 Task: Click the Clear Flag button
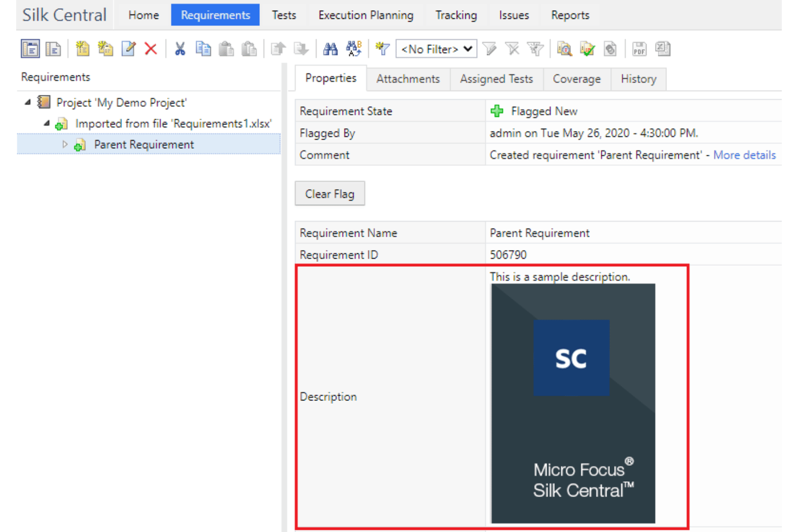[329, 194]
